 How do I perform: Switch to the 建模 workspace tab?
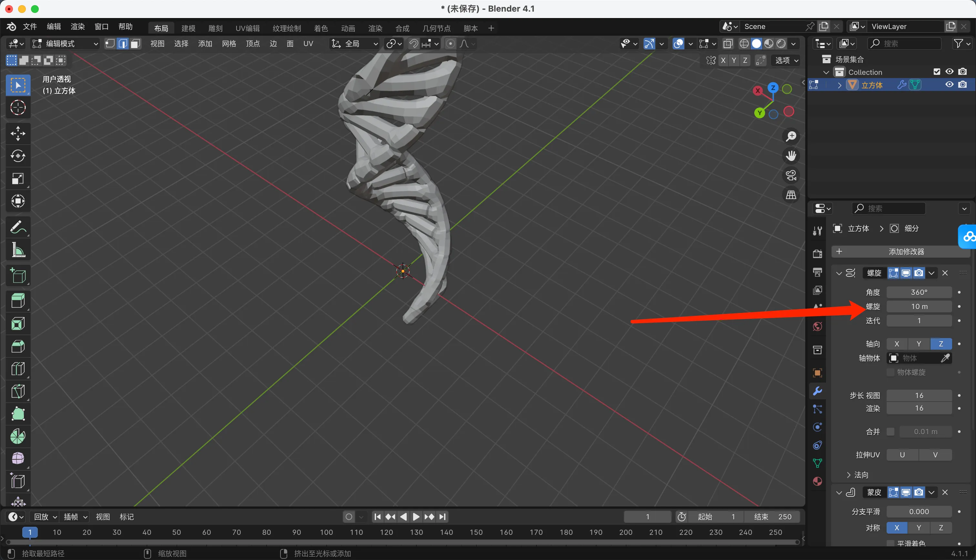188,28
